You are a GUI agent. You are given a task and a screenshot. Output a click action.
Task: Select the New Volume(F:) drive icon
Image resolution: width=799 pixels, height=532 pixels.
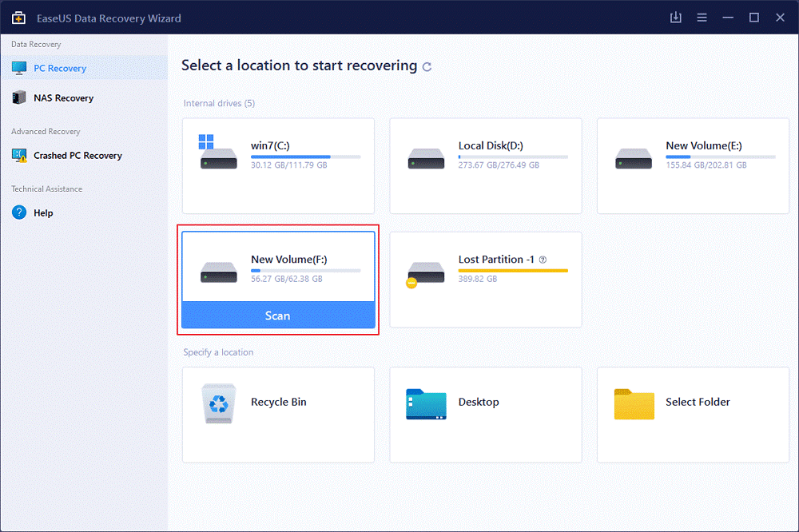218,272
